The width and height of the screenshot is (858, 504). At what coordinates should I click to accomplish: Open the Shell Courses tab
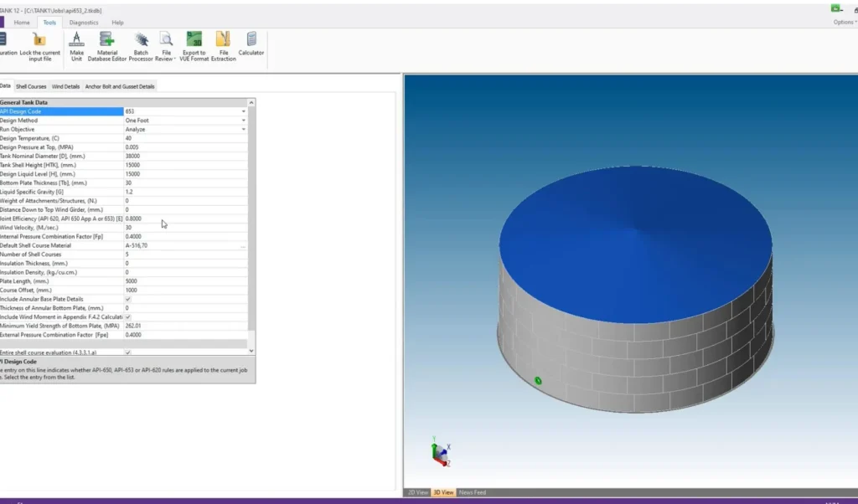pyautogui.click(x=31, y=86)
